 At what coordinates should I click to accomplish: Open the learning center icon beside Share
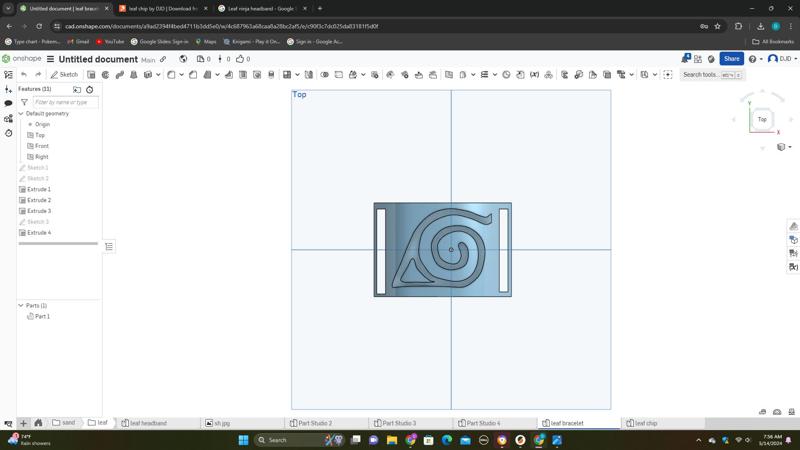(x=711, y=59)
